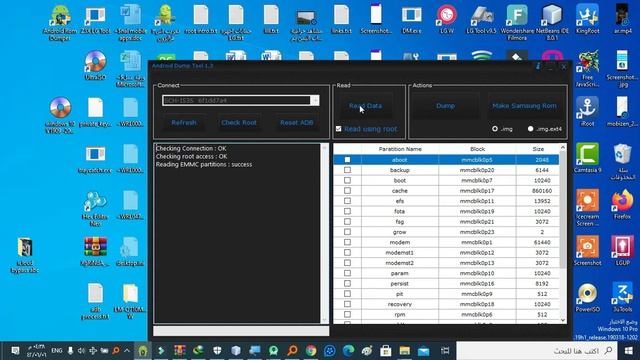Open the Hex Editor Neo desktop icon
640x360 pixels.
pyautogui.click(x=95, y=208)
